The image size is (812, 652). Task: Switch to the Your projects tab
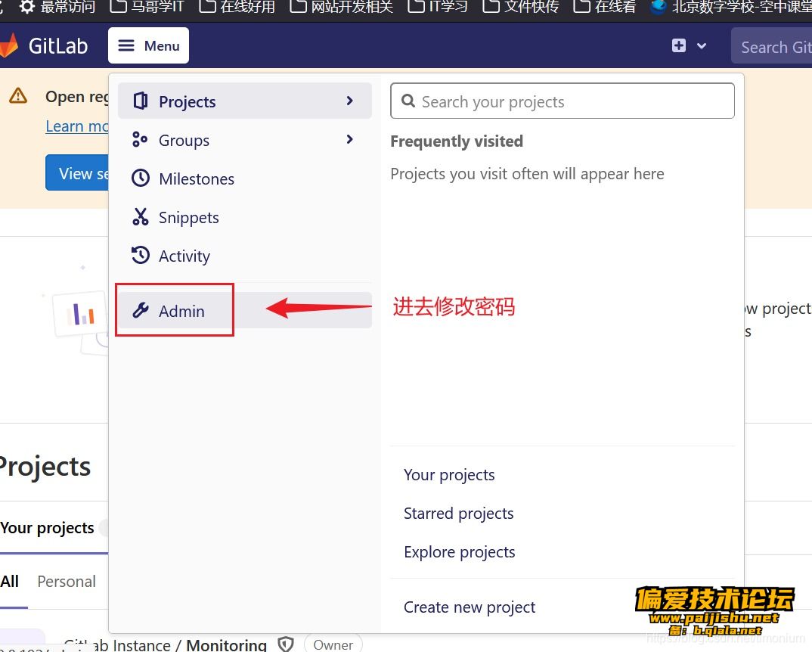pyautogui.click(x=47, y=528)
